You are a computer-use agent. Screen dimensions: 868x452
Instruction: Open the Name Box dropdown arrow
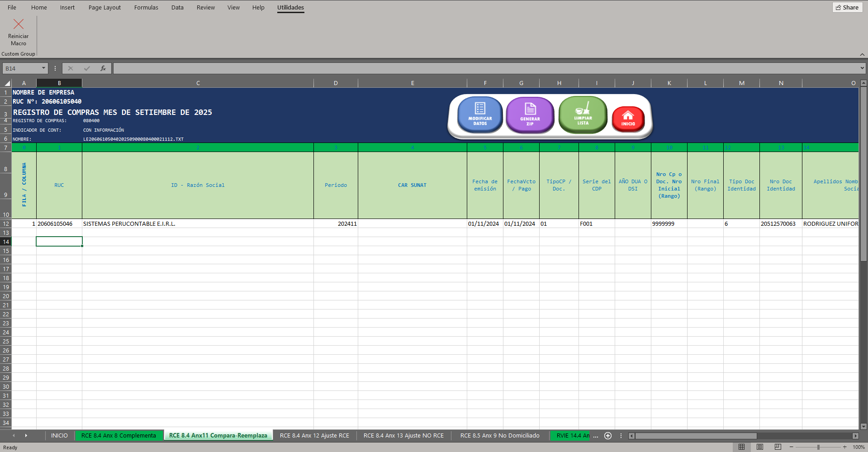point(43,68)
